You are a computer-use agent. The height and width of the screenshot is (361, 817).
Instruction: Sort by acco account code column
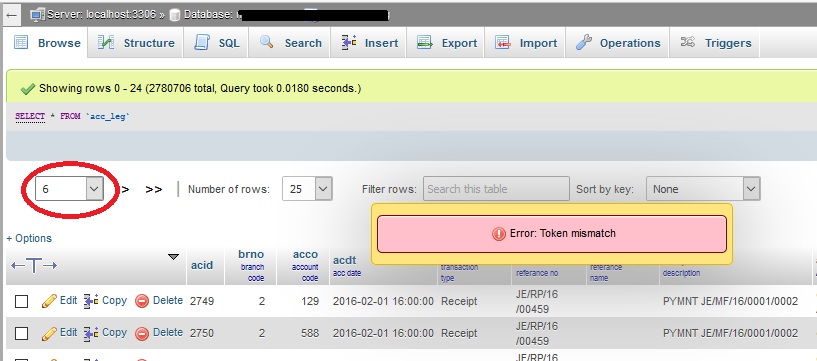click(x=305, y=254)
